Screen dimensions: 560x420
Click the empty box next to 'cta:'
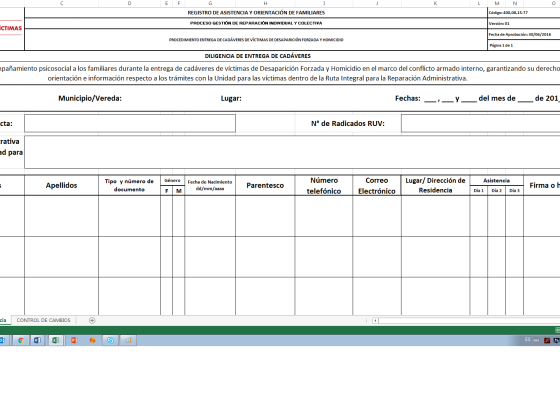coord(130,123)
